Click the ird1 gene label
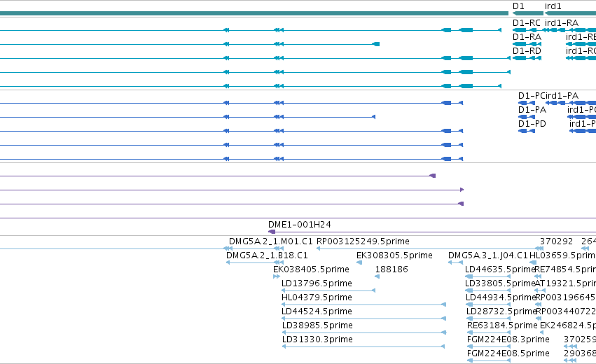 pyautogui.click(x=553, y=6)
